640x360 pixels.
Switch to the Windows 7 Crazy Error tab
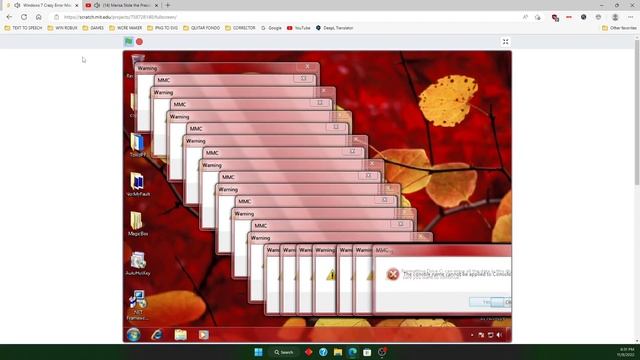(42, 5)
